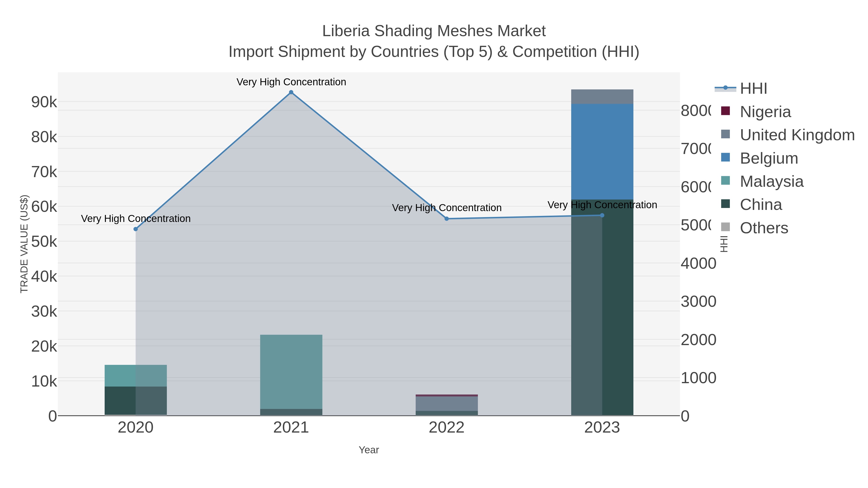The height and width of the screenshot is (488, 868).
Task: Click 'Very High Concentration' annotation above 2023
Action: pos(602,205)
